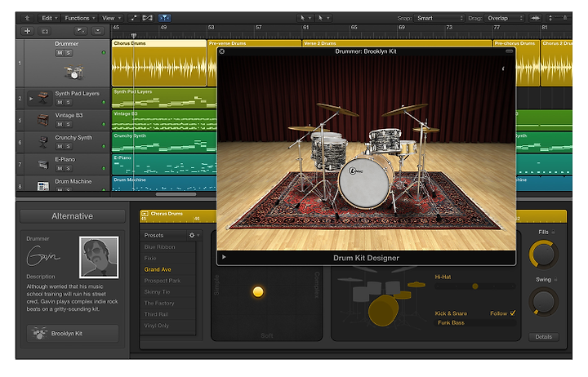Toggle the Follow checkbox for Kick & Snare
588x377 pixels.
coord(513,313)
